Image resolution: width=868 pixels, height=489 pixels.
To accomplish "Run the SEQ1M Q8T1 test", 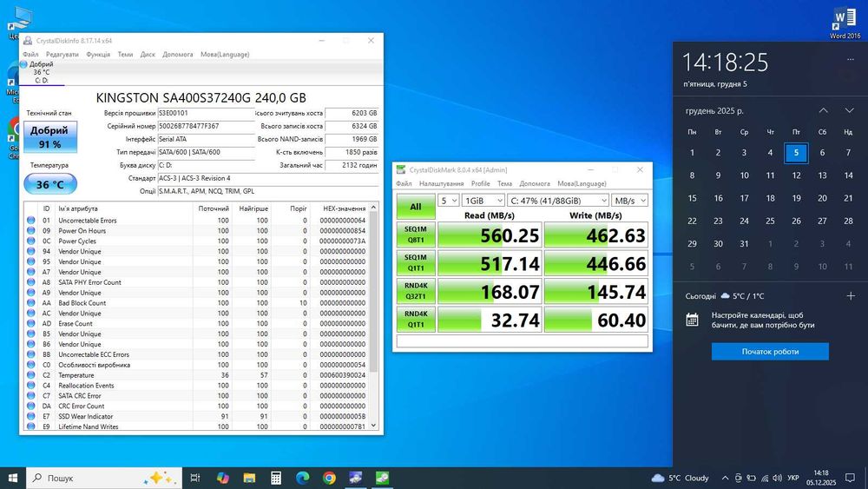I will point(416,235).
